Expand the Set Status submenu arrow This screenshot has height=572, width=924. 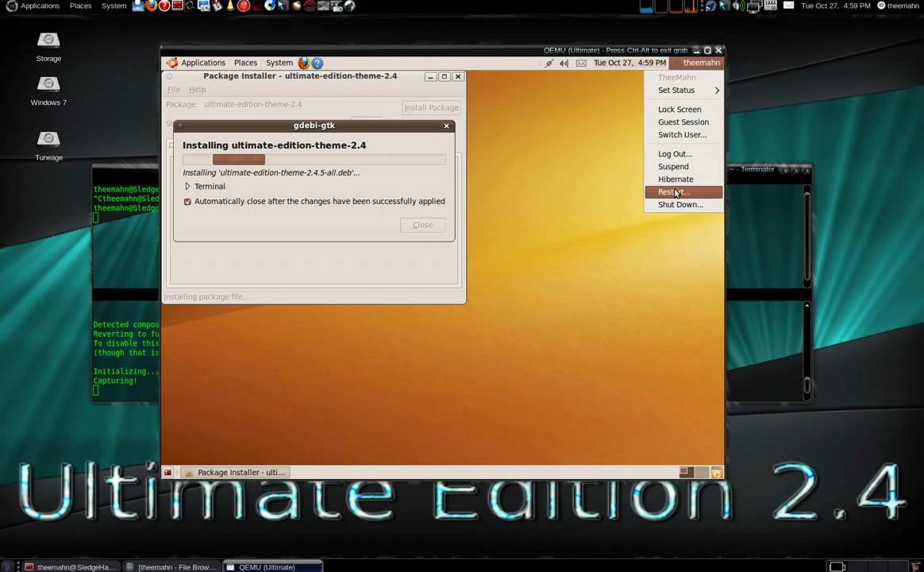click(x=717, y=91)
